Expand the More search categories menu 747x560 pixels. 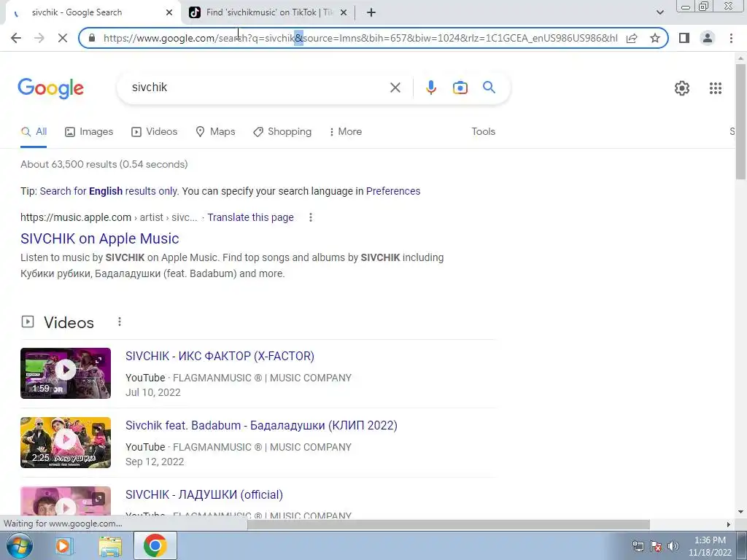(345, 132)
